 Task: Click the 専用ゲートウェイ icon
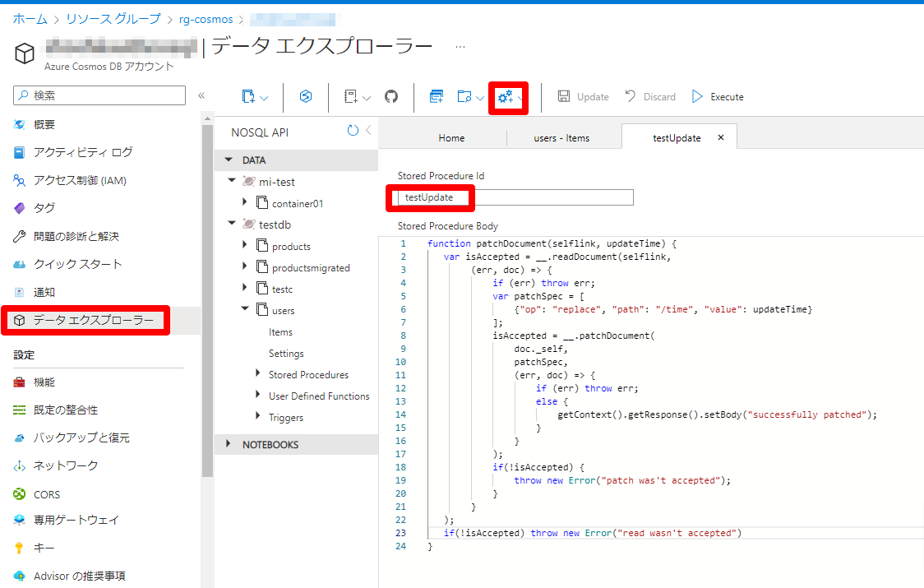[x=19, y=520]
